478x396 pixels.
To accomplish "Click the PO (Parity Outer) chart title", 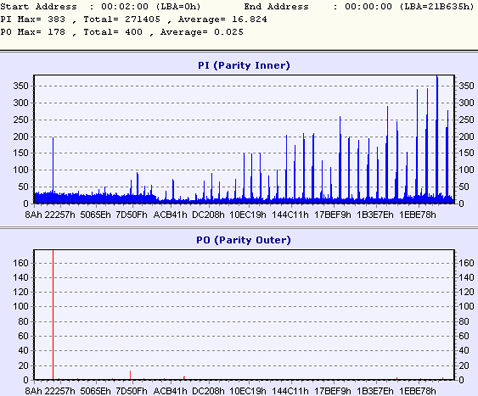I will pos(243,240).
